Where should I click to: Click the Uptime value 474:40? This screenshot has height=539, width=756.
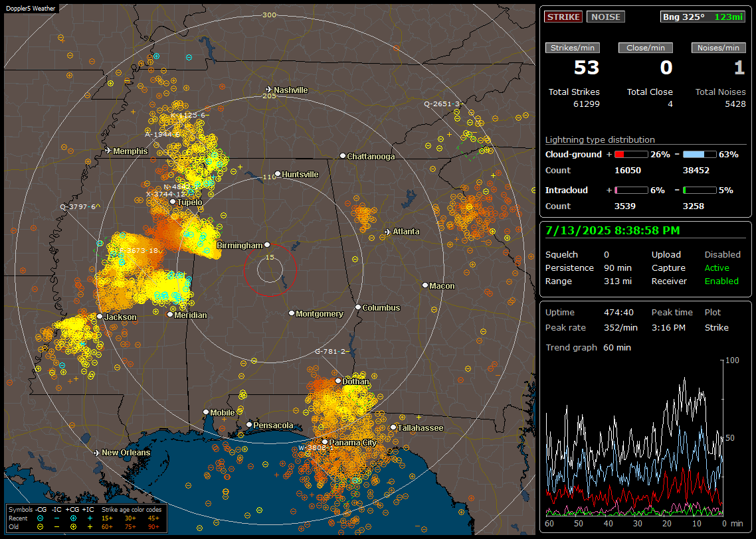click(618, 312)
